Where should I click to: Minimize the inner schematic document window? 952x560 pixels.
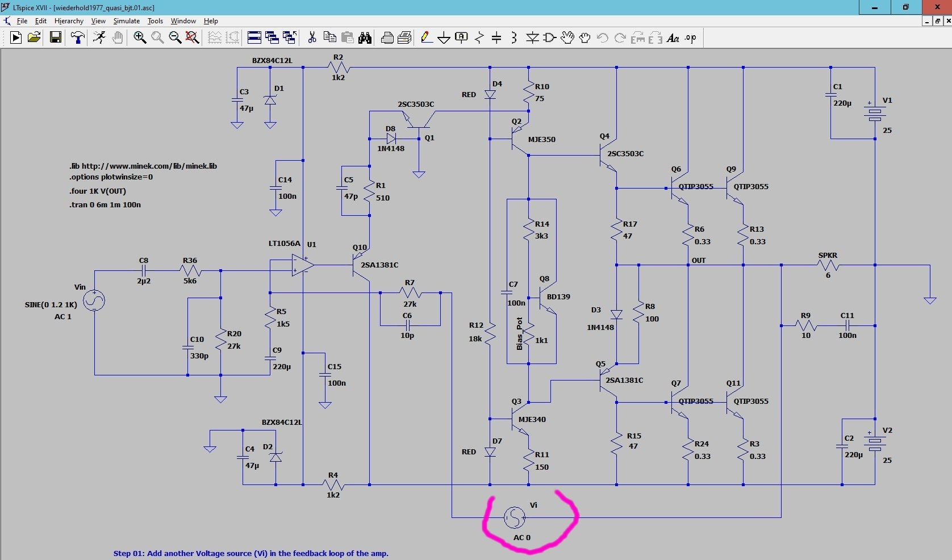pos(927,21)
